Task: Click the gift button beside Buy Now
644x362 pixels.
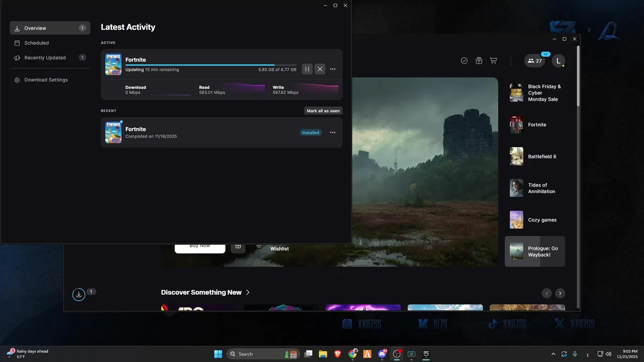Action: 238,248
